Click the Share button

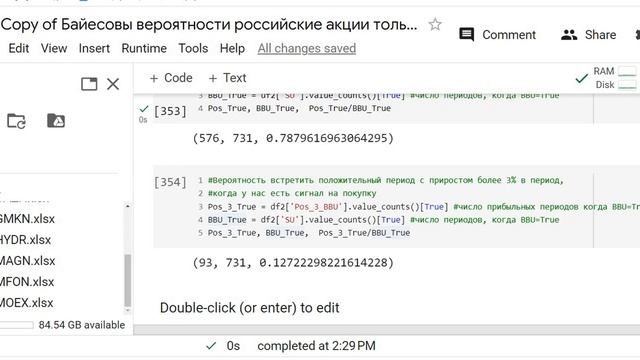[588, 35]
